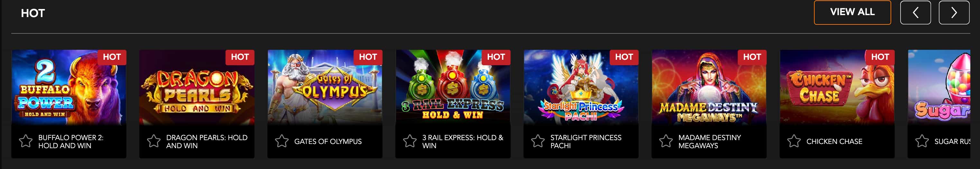The image size is (980, 169).
Task: Mark Gates of Olympus as favorite
Action: [282, 141]
